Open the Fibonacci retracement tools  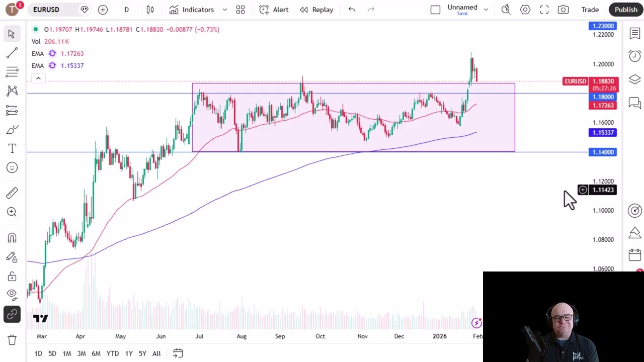(12, 72)
